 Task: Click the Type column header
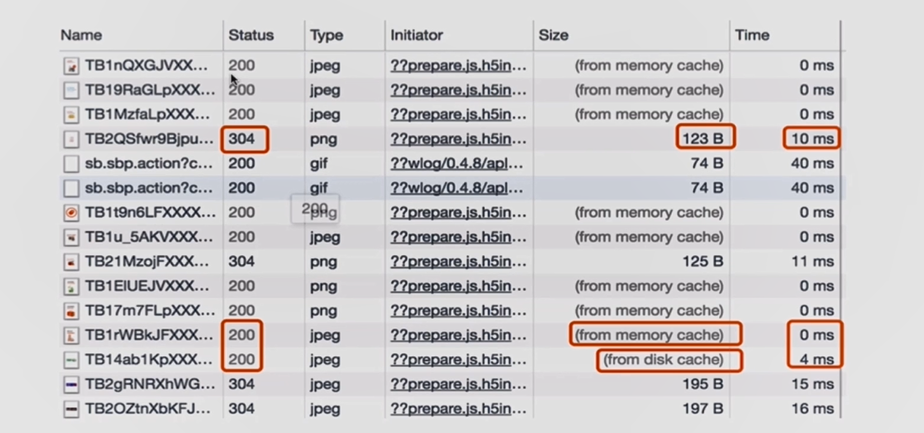[x=326, y=35]
